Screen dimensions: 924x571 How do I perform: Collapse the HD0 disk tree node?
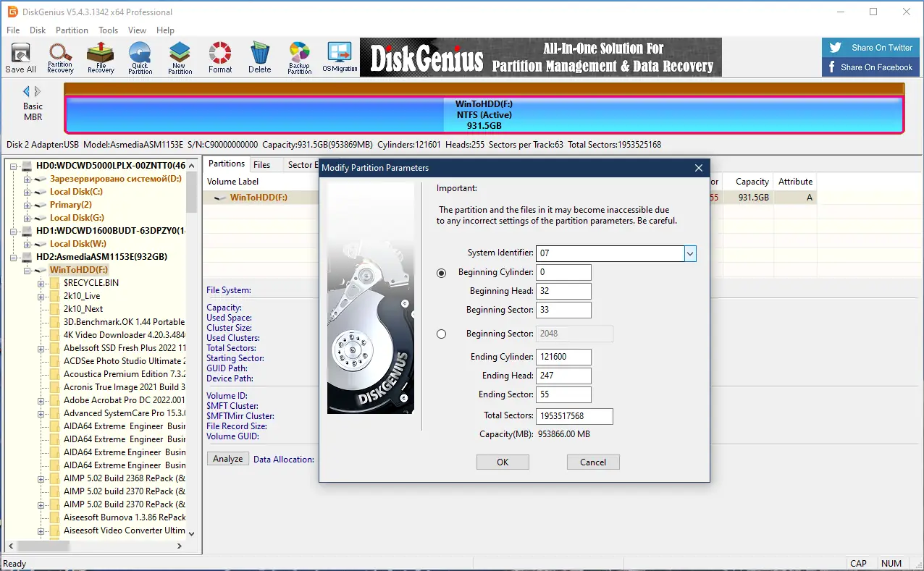pyautogui.click(x=14, y=166)
